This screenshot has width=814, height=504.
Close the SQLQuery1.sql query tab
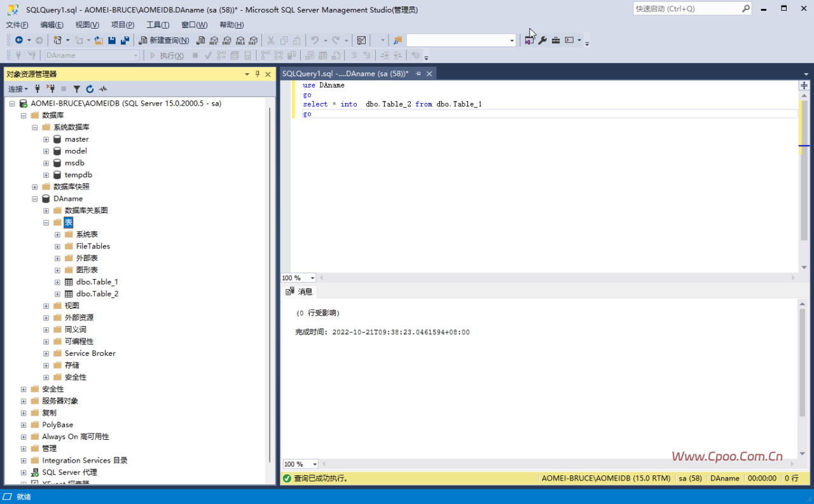click(429, 74)
